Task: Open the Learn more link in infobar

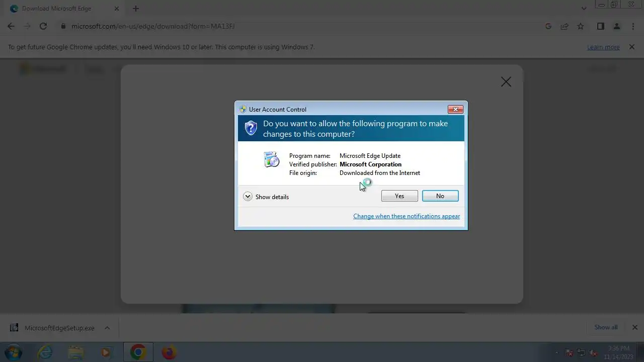Action: [603, 47]
